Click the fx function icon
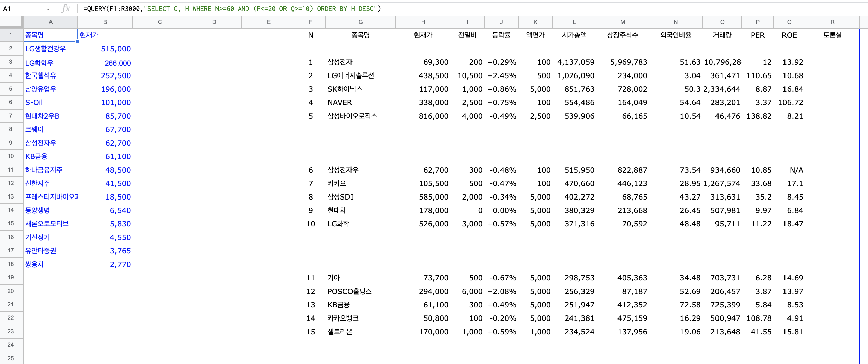Image resolution: width=868 pixels, height=364 pixels. coord(66,9)
